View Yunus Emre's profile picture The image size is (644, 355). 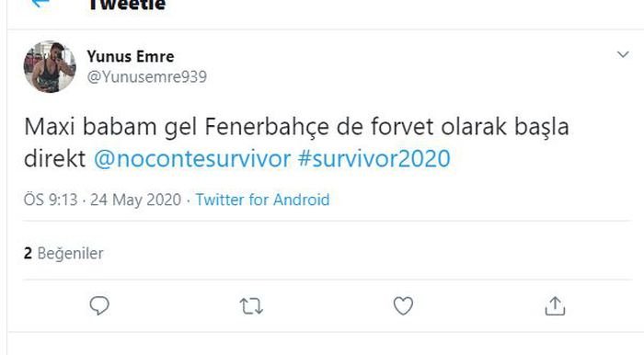click(x=50, y=66)
